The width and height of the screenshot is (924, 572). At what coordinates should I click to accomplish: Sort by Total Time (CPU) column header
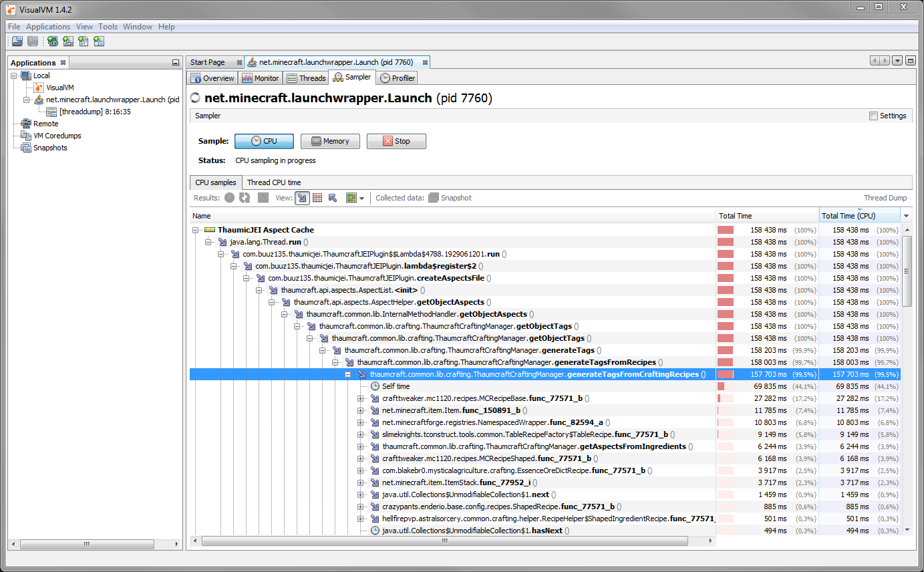pos(860,216)
